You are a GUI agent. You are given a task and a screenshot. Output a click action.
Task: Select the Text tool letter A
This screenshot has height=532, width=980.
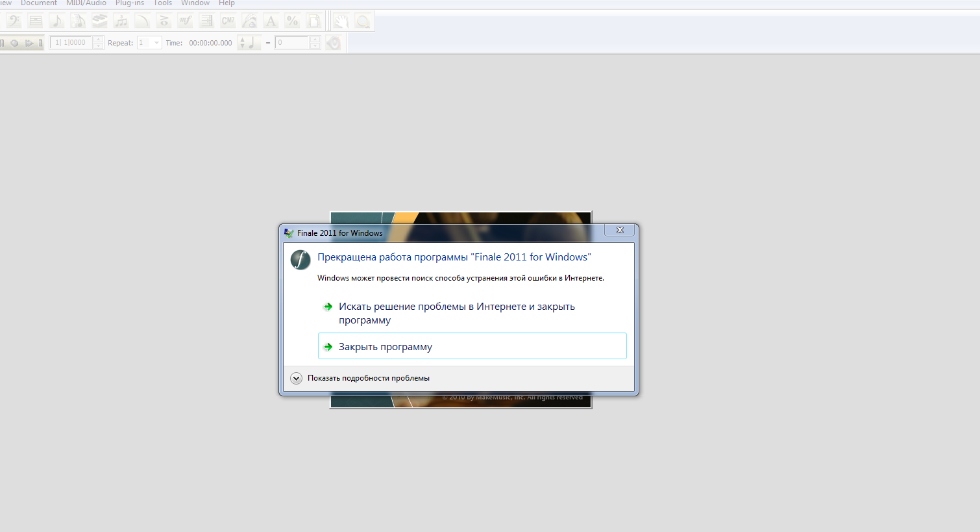[x=271, y=21]
